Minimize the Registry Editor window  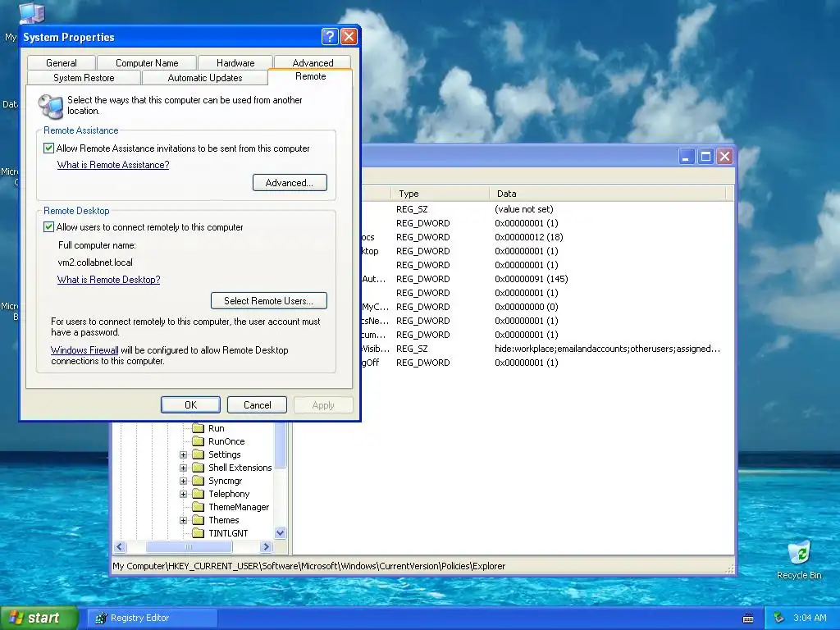coord(687,157)
